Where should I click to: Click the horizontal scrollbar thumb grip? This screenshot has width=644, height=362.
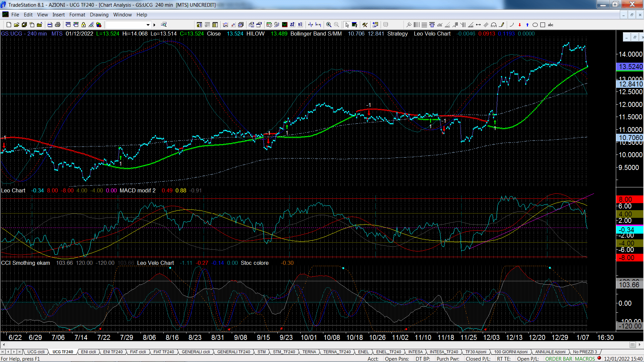[x=633, y=345]
